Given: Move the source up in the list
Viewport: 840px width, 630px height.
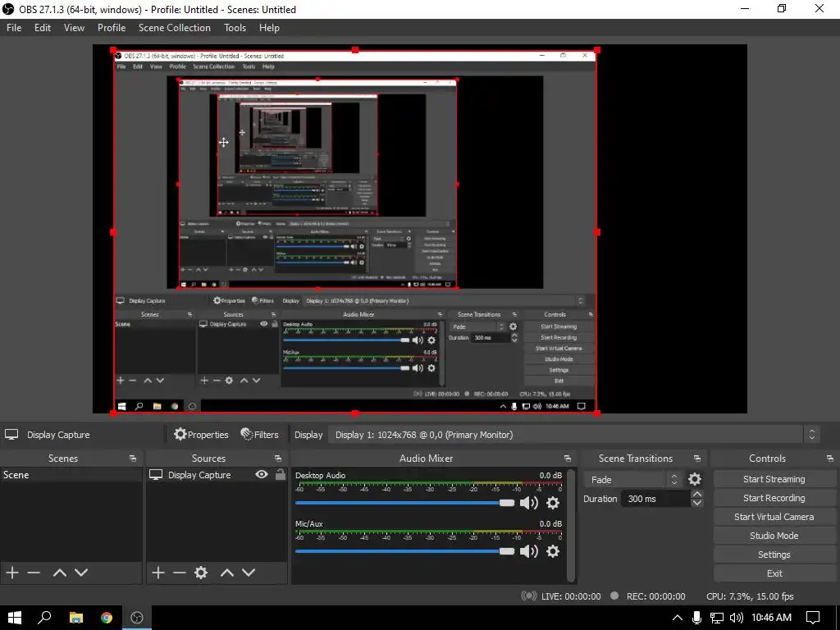Looking at the screenshot, I should (x=227, y=573).
